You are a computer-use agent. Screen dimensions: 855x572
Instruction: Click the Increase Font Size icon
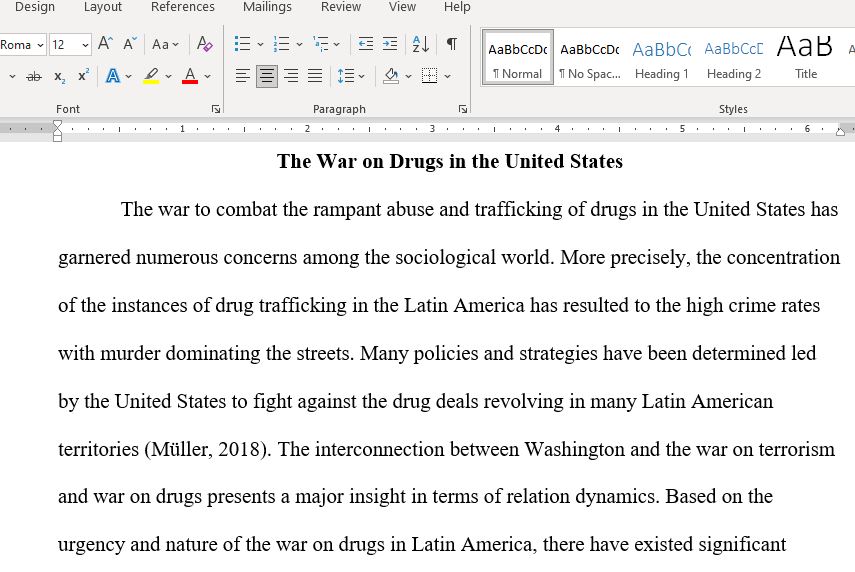coord(105,44)
